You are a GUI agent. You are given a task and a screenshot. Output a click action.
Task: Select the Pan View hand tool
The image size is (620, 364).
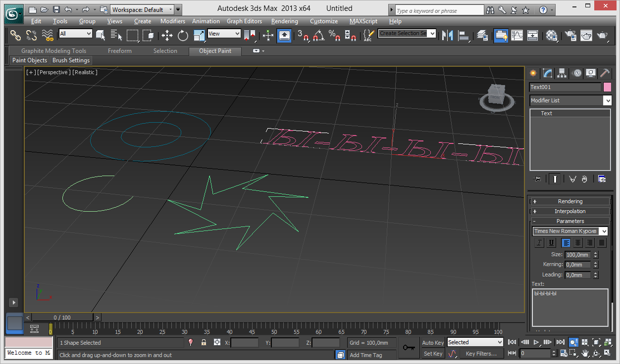(x=585, y=354)
